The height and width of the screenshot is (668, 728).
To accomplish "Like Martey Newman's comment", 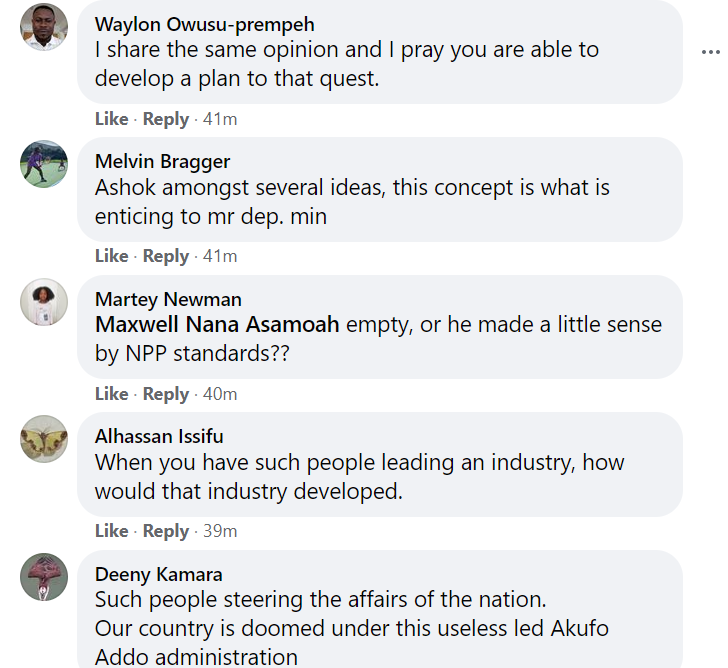I will tap(111, 394).
